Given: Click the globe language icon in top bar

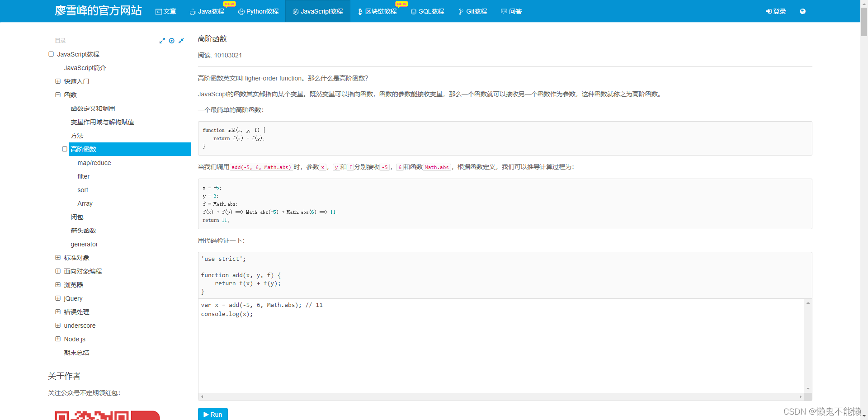Looking at the screenshot, I should point(802,11).
